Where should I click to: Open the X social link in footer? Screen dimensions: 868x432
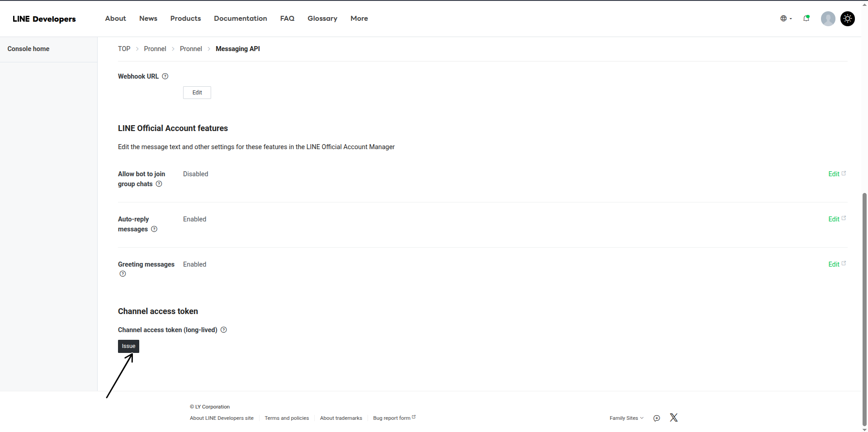point(674,418)
